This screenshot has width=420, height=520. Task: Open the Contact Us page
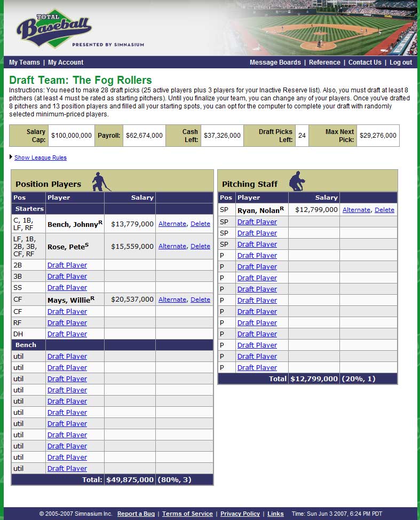[x=364, y=62]
